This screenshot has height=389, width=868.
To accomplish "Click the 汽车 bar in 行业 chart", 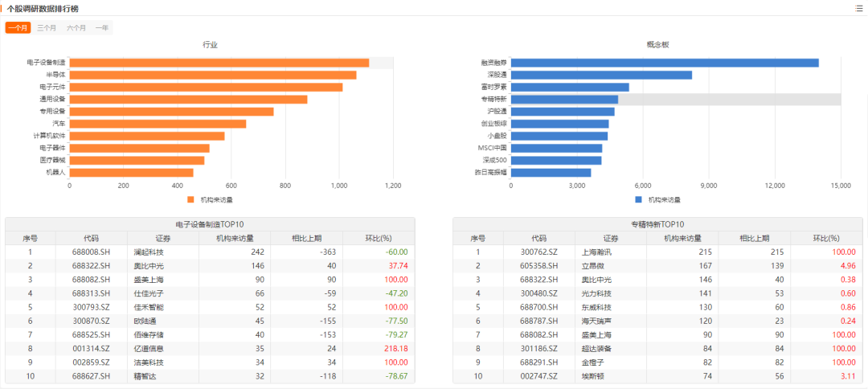I will [158, 124].
